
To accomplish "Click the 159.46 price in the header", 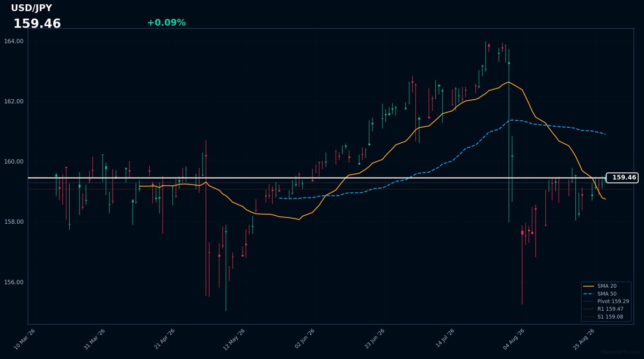I will (x=37, y=24).
